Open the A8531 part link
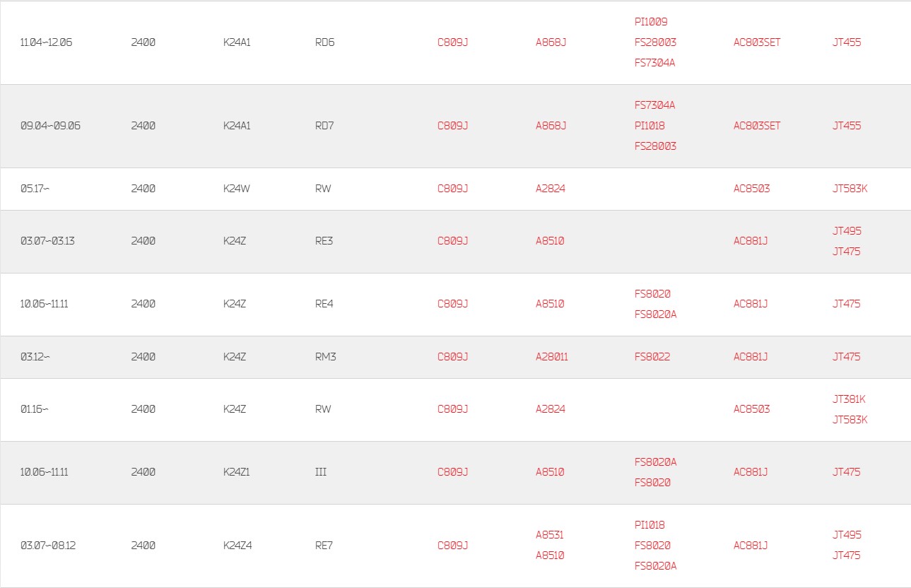Viewport: 911px width, 588px height. pyautogui.click(x=549, y=535)
